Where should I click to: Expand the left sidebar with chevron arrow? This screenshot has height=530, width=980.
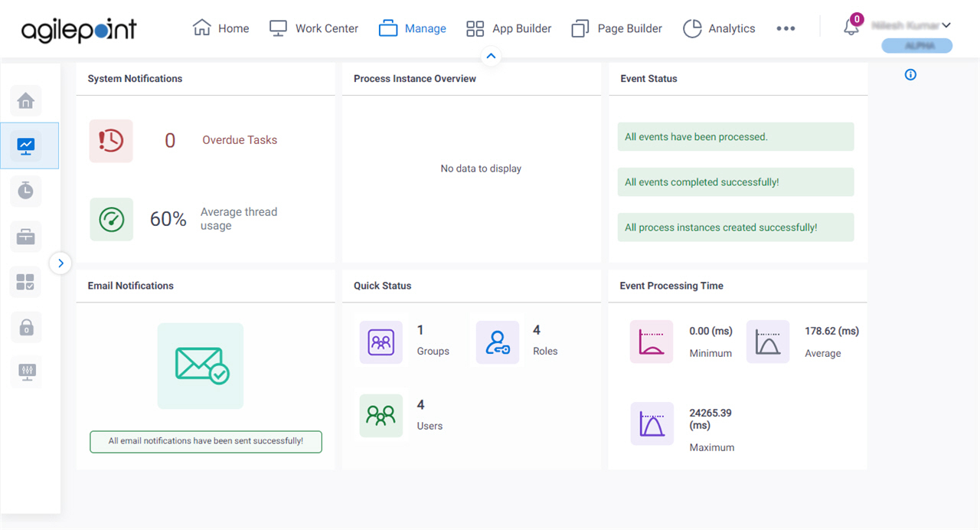click(60, 263)
